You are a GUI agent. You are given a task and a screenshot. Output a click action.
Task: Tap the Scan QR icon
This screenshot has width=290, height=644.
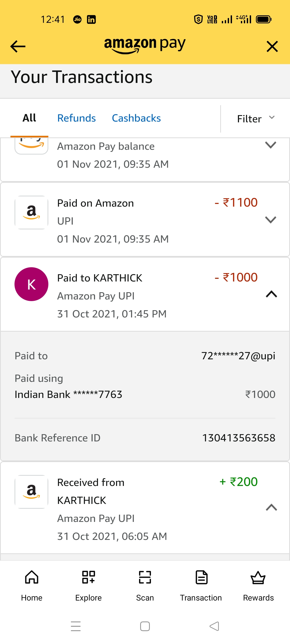pyautogui.click(x=145, y=577)
